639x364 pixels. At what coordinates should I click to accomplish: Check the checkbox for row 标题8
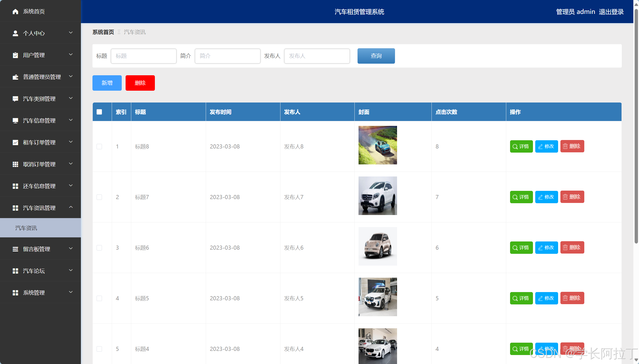pos(99,146)
